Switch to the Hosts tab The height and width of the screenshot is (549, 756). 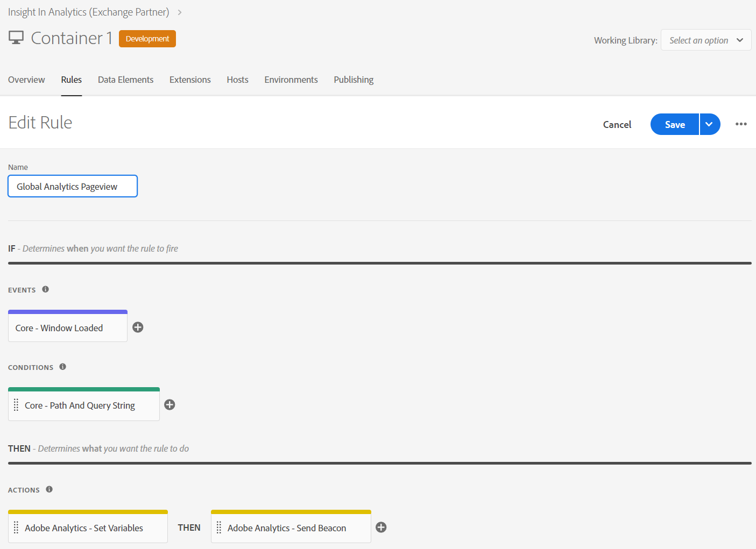[237, 80]
